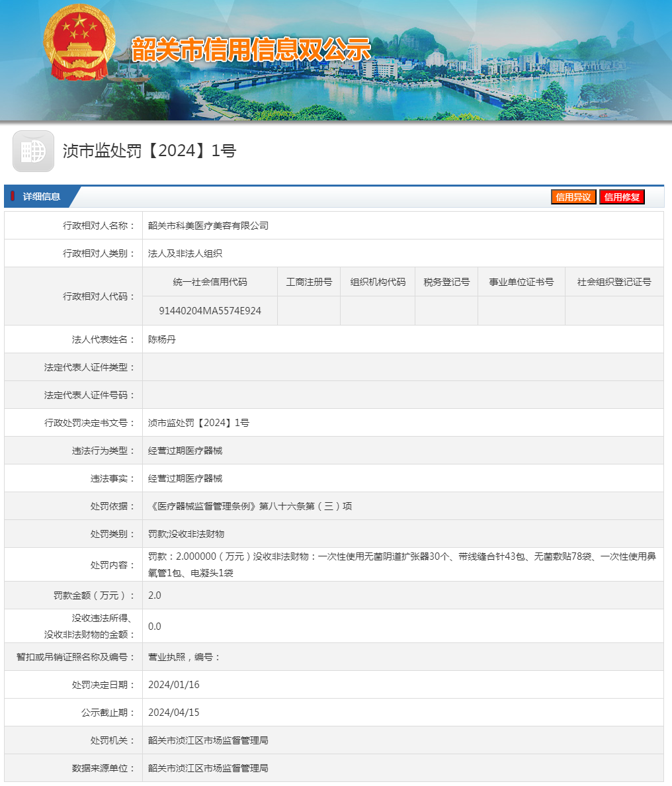672x786 pixels.
Task: Click credit code 91440204MA5574E924
Action: 210,311
